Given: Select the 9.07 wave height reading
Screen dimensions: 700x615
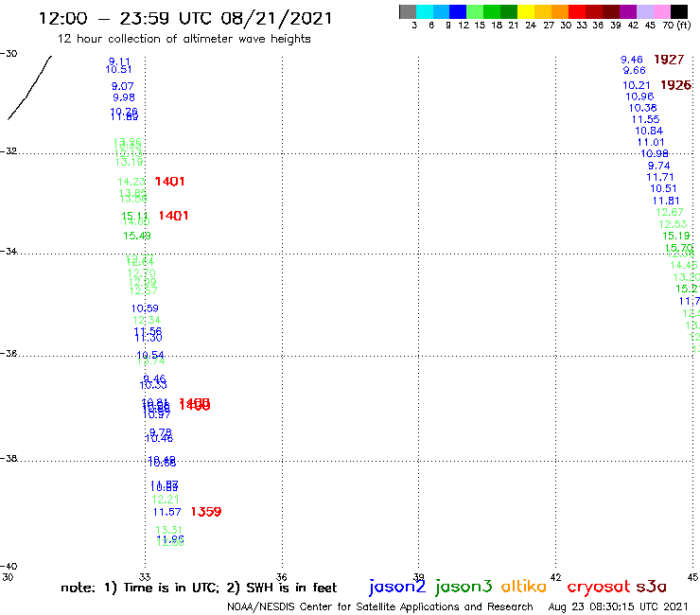Looking at the screenshot, I should 122,86.
